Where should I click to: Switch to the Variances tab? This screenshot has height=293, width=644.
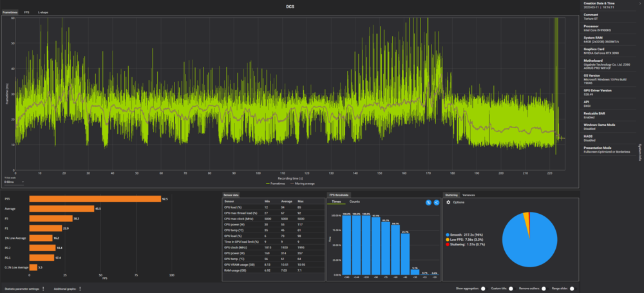[x=468, y=194]
